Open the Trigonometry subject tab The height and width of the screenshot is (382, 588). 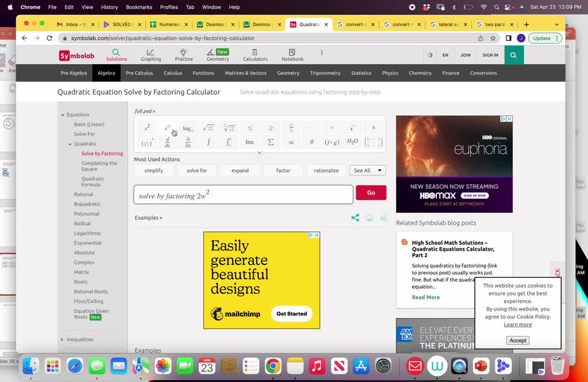pyautogui.click(x=325, y=73)
